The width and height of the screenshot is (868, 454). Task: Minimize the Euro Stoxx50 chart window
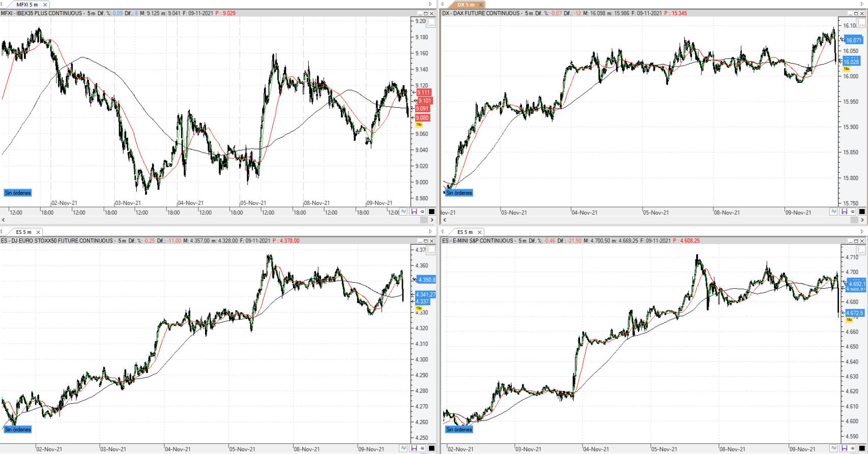(x=420, y=240)
